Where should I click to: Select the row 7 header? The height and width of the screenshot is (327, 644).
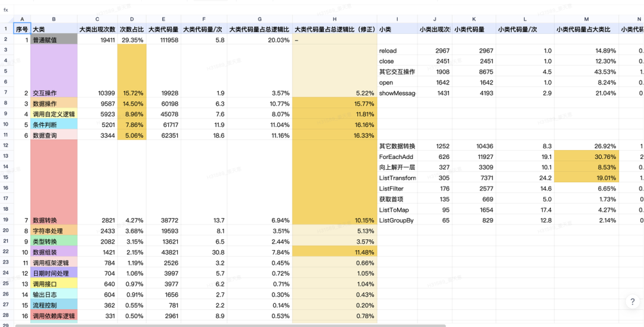coord(6,93)
